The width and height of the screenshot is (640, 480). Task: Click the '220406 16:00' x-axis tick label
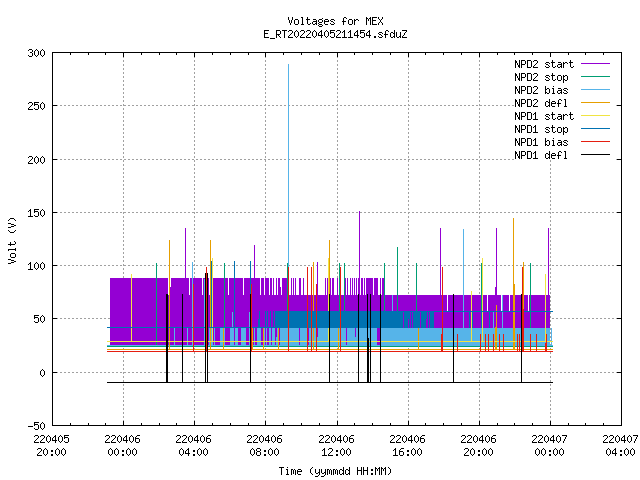click(x=407, y=446)
